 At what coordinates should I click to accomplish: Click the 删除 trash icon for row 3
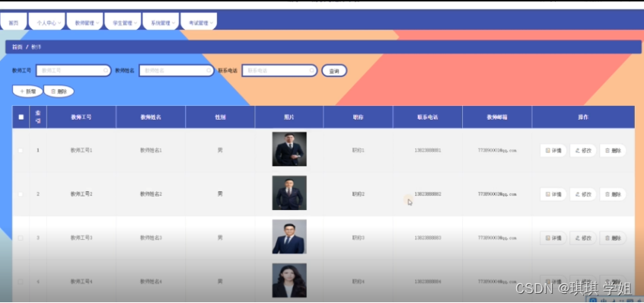point(607,238)
